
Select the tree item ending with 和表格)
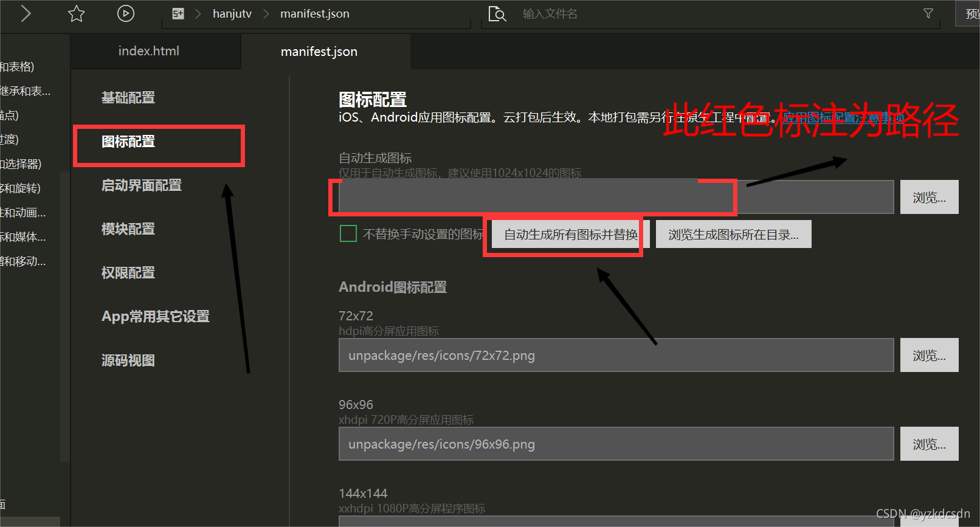pyautogui.click(x=17, y=67)
